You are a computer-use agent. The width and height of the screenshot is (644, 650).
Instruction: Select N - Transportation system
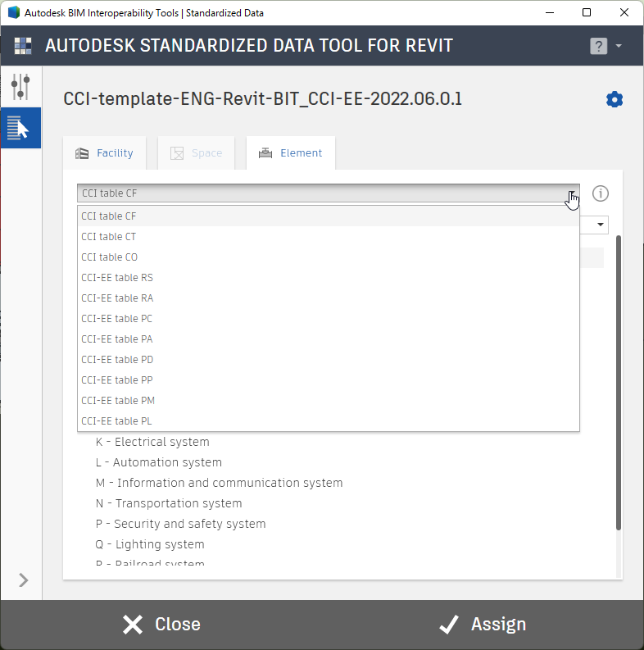[169, 503]
